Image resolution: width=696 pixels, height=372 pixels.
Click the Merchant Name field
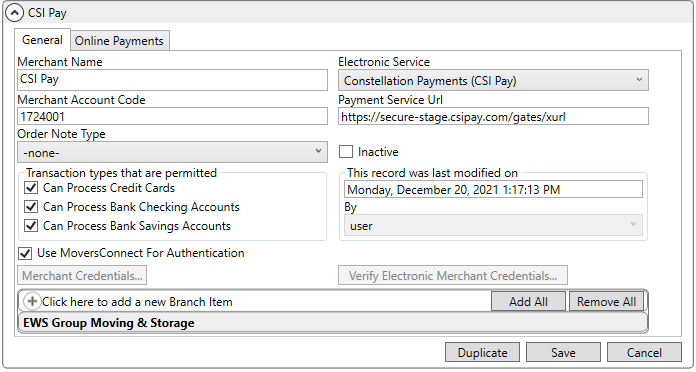172,80
